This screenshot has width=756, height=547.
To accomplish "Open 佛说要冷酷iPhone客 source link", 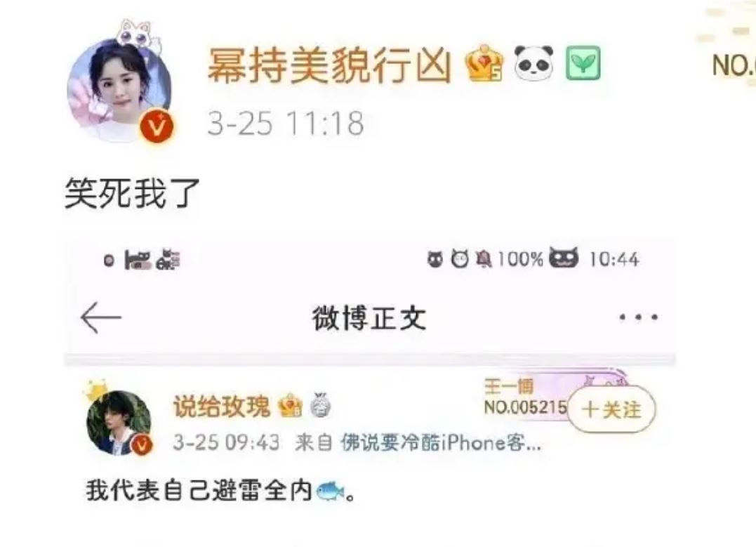I will tap(441, 442).
